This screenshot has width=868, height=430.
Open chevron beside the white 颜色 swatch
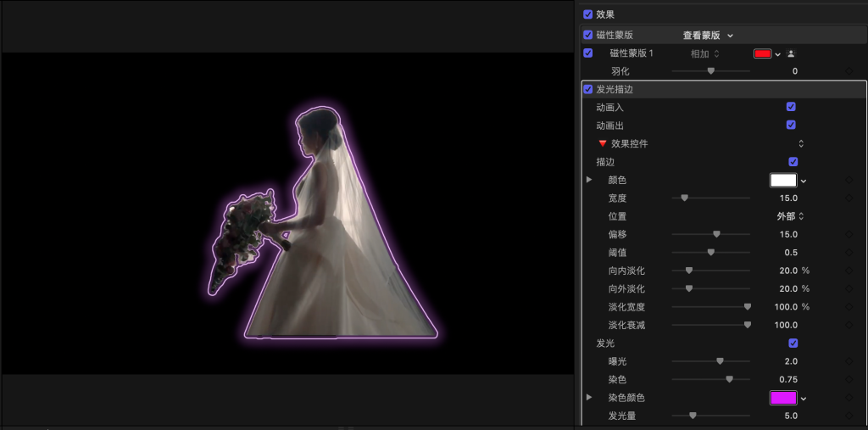(804, 181)
